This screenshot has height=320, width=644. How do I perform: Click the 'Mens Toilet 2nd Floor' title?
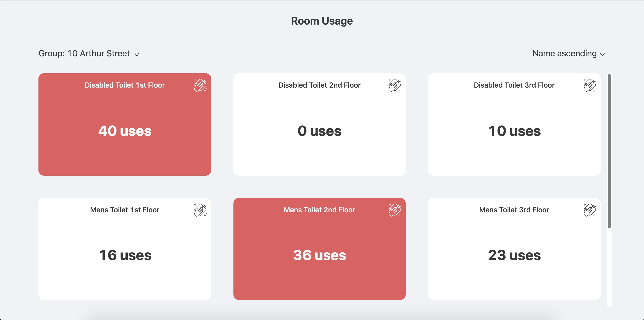pyautogui.click(x=320, y=210)
